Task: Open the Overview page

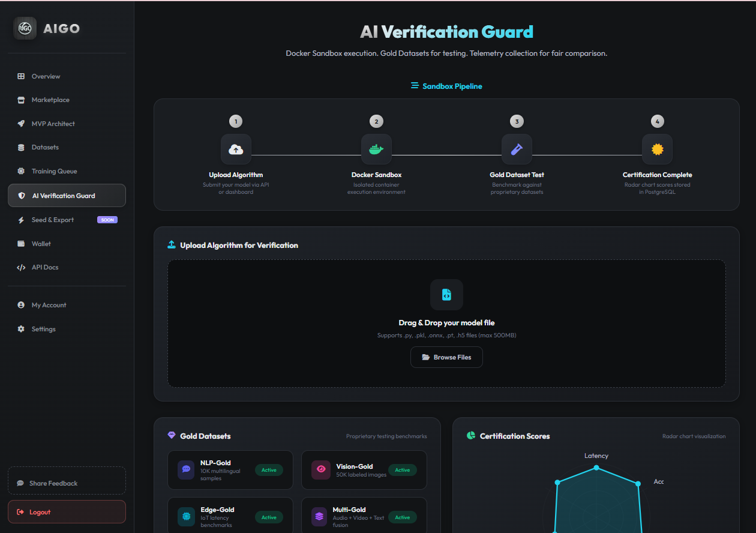Action: click(67, 76)
